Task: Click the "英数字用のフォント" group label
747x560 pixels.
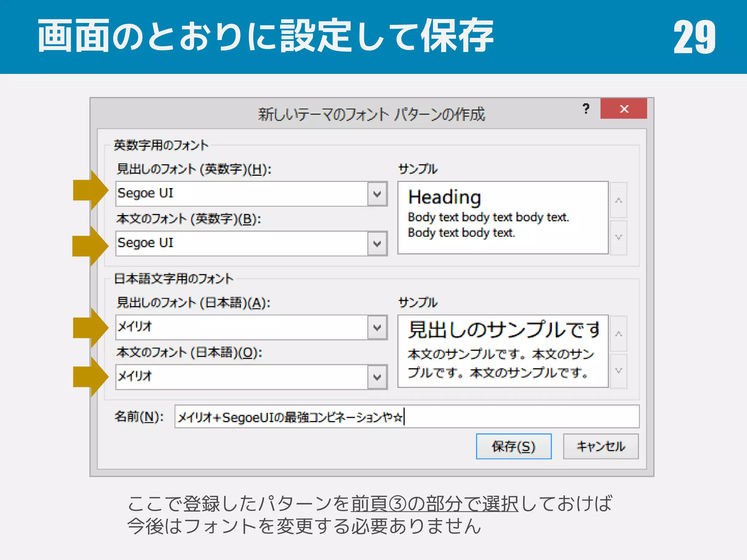Action: pos(161,145)
